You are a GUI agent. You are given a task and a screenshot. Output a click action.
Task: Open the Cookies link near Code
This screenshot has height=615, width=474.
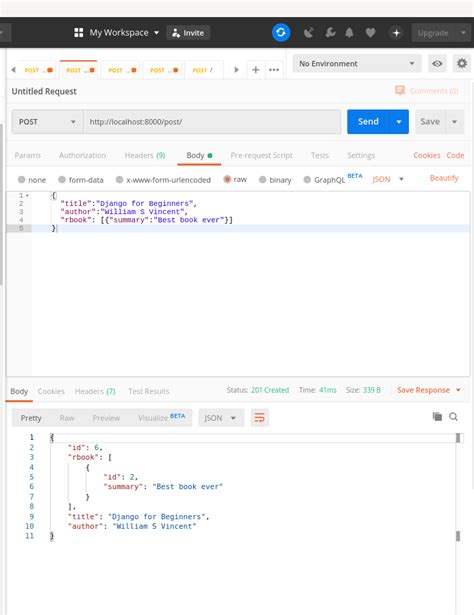point(427,155)
